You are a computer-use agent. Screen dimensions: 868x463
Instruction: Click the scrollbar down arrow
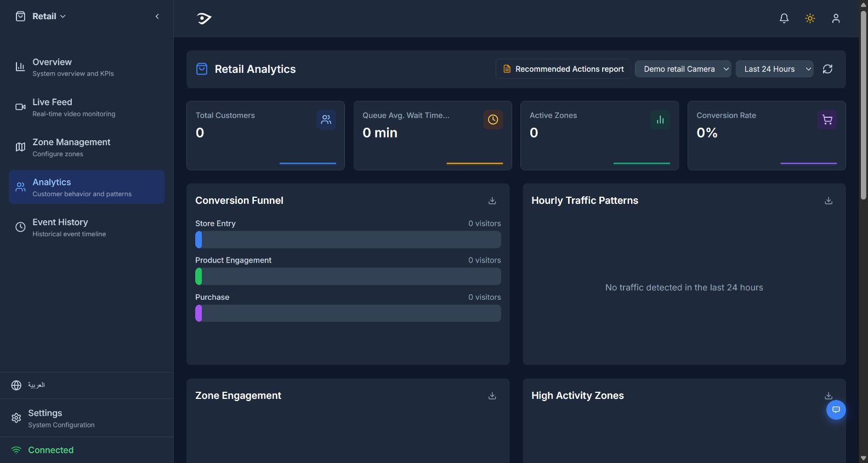[x=864, y=458]
